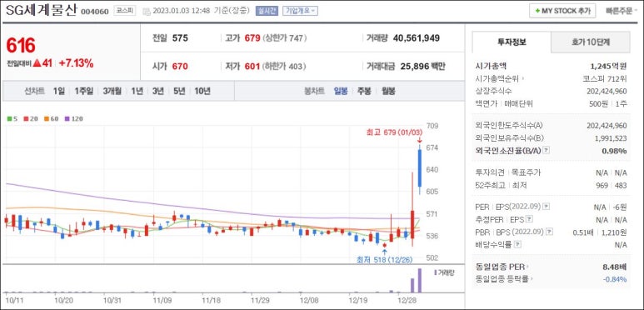Click the 거래량 value 40,561,949
The width and height of the screenshot is (644, 310).
click(417, 38)
